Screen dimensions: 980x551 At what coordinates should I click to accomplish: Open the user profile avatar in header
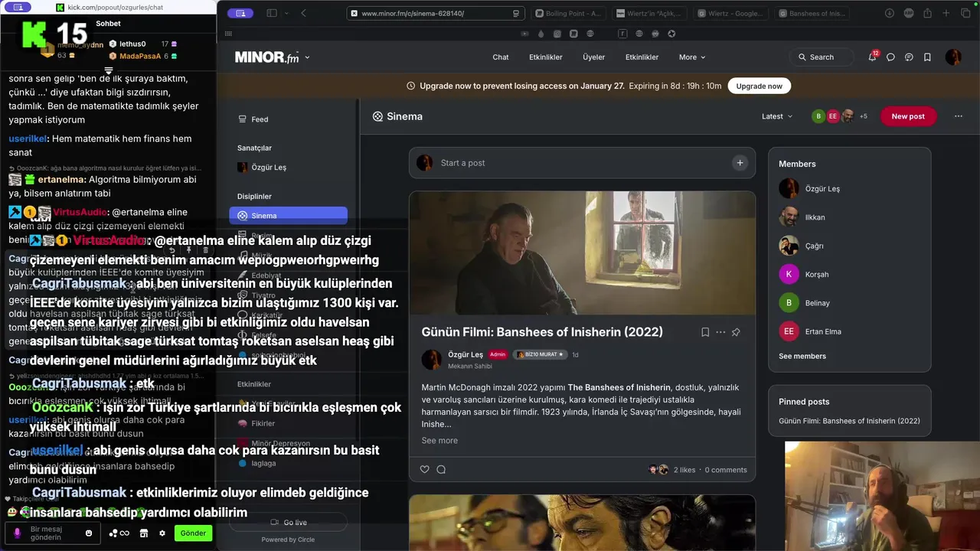[953, 57]
